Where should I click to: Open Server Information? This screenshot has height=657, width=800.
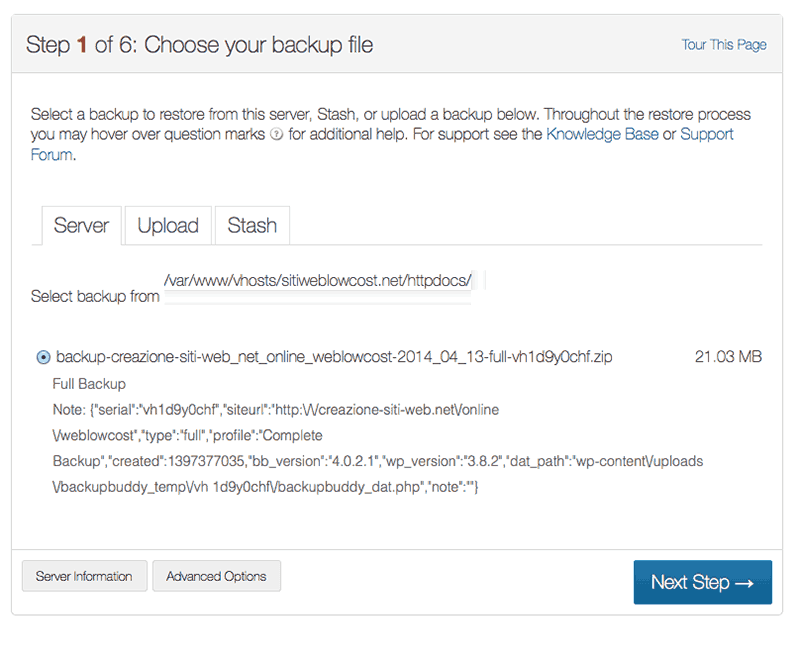point(84,576)
